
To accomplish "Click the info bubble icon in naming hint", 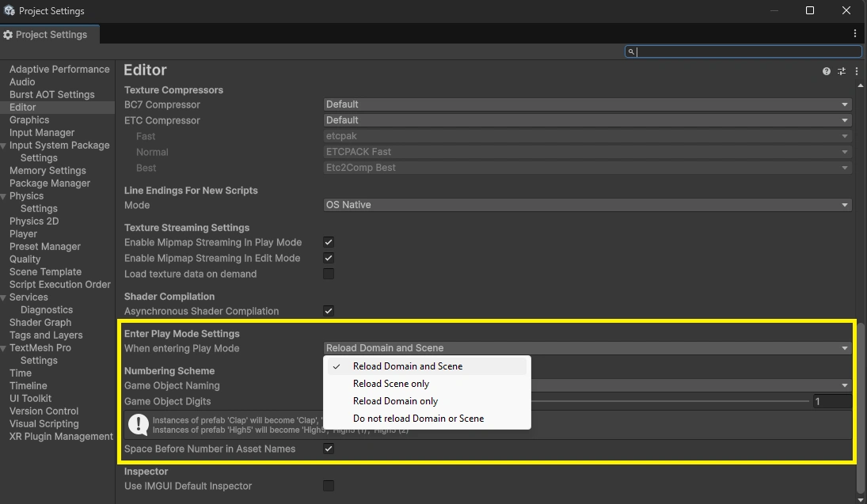I will coord(139,425).
